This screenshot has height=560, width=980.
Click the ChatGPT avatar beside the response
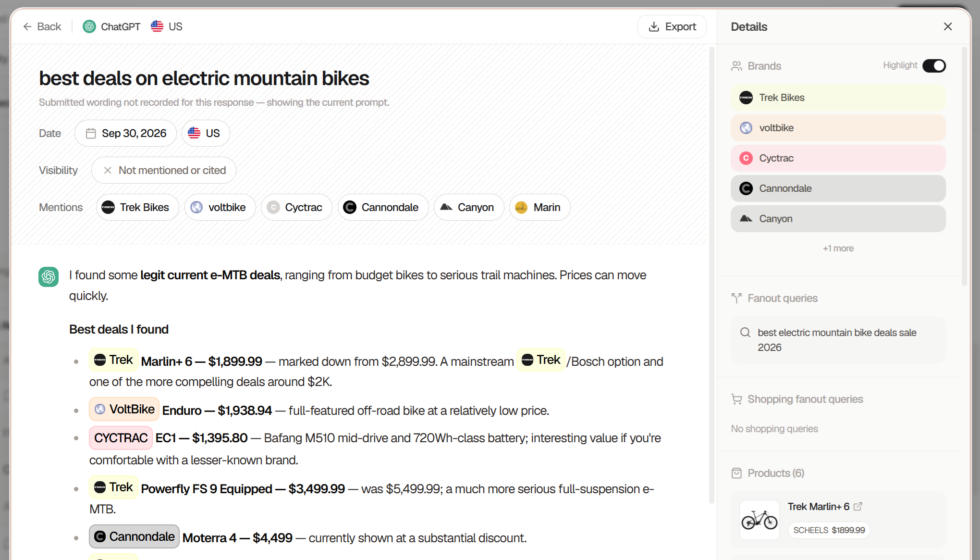point(49,277)
